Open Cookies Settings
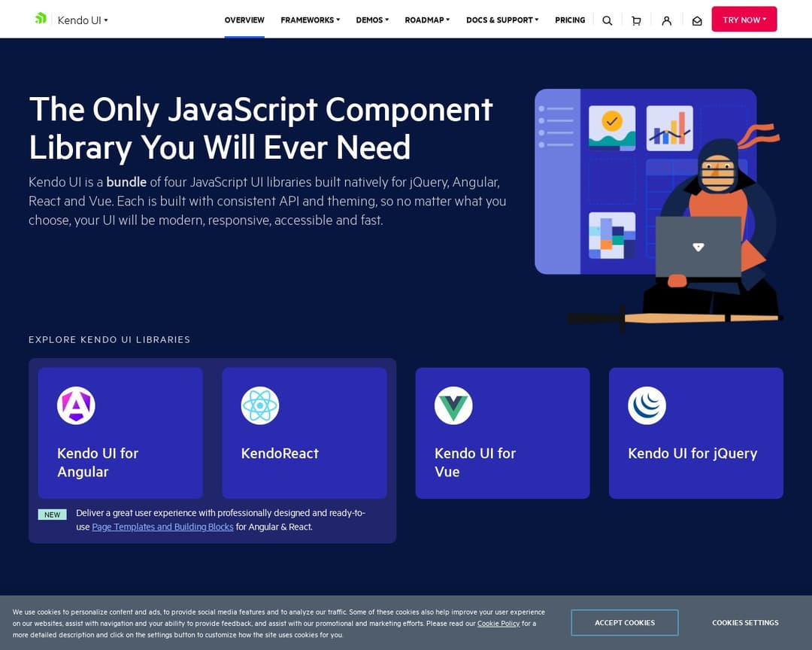The image size is (812, 650). pos(745,622)
